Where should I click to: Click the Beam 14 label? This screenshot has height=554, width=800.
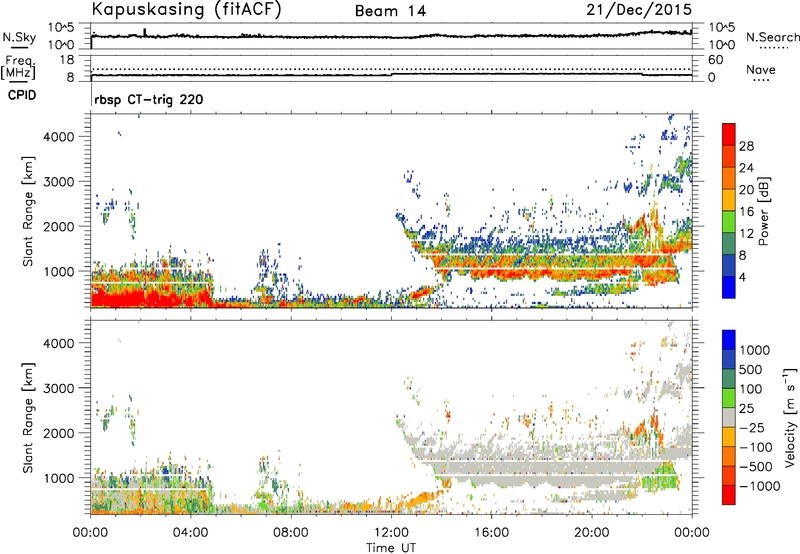click(390, 11)
